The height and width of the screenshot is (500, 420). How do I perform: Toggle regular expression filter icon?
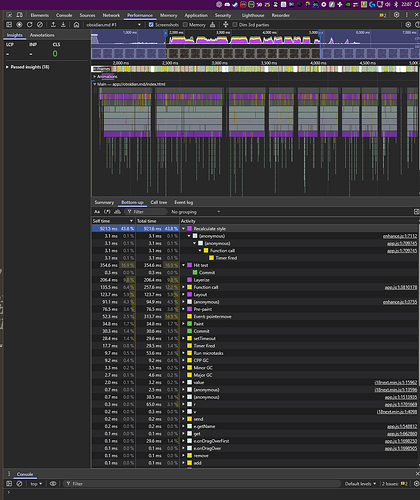pyautogui.click(x=107, y=212)
